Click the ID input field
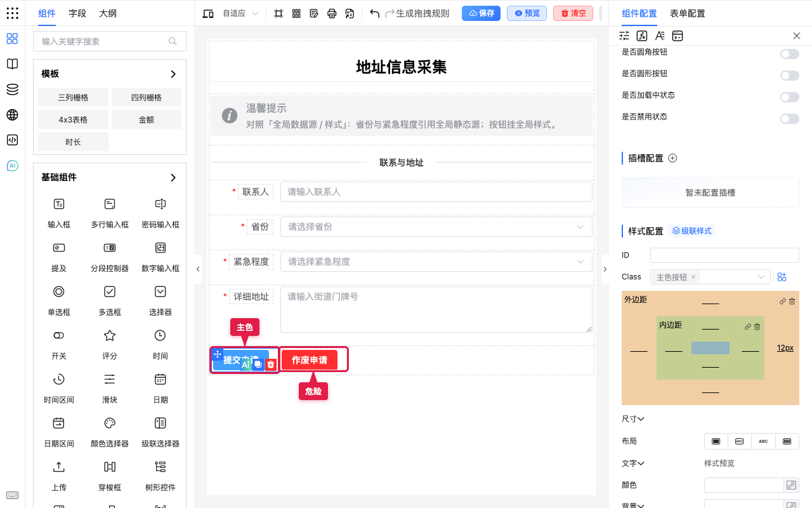Viewport: 812px width, 508px height. click(724, 255)
